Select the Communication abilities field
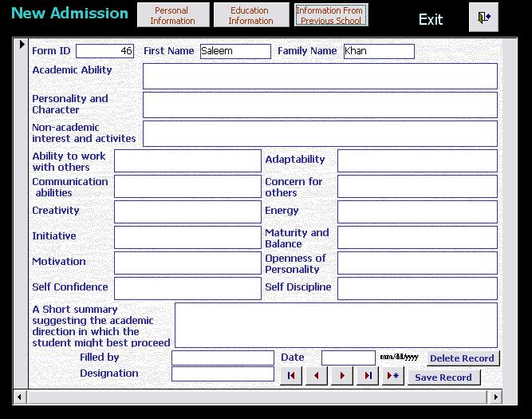532x419 pixels. (187, 187)
